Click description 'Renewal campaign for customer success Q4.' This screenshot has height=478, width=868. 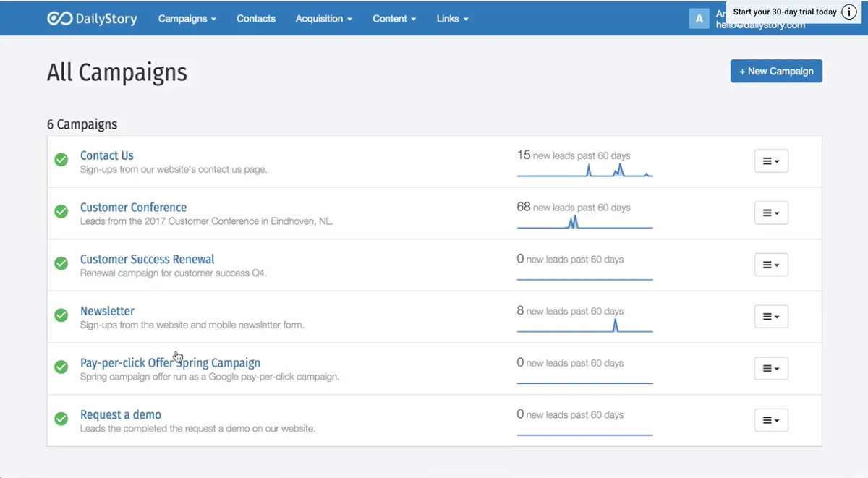(174, 273)
